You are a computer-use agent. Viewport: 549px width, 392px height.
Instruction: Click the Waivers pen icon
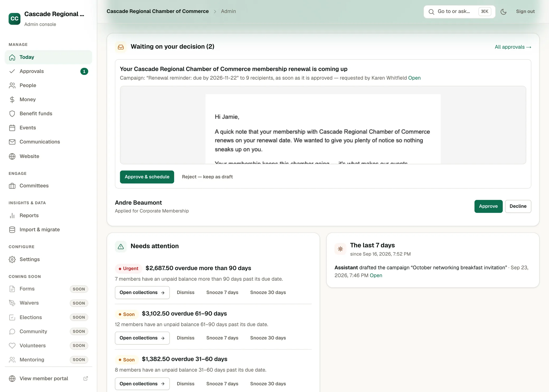(12, 303)
